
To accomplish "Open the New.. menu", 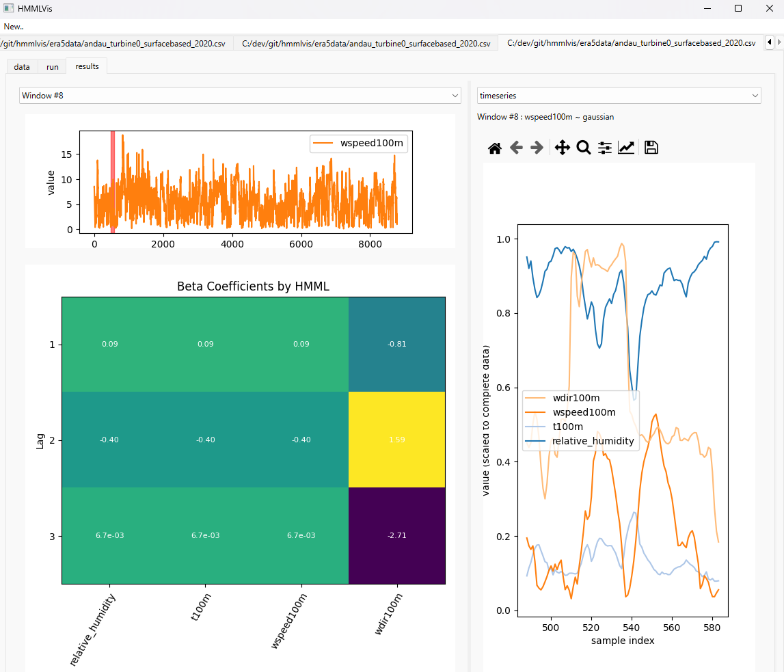I will tap(14, 27).
